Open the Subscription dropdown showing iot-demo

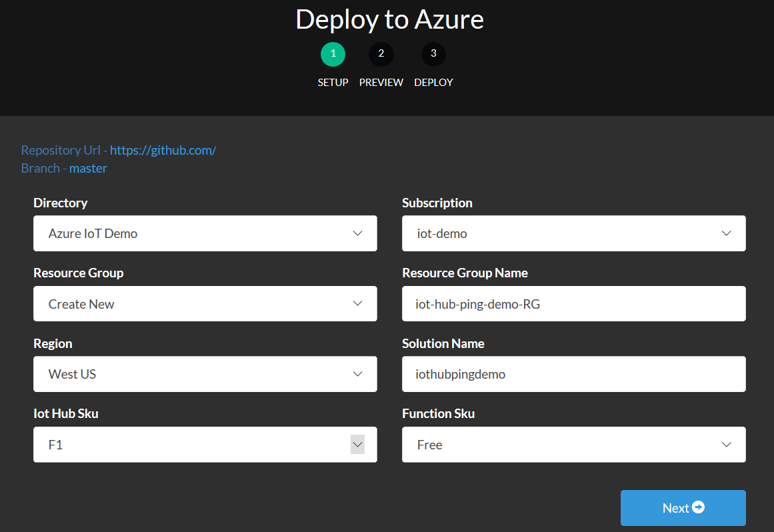click(x=573, y=233)
